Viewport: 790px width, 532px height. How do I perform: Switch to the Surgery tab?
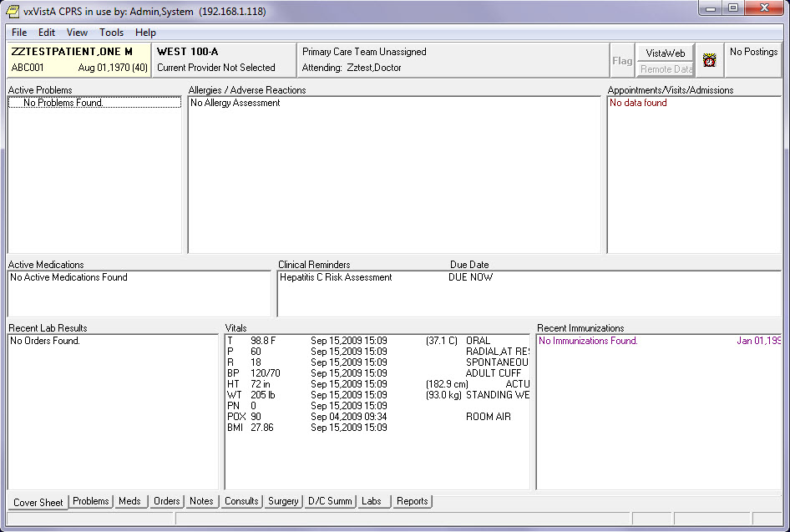[x=283, y=501]
